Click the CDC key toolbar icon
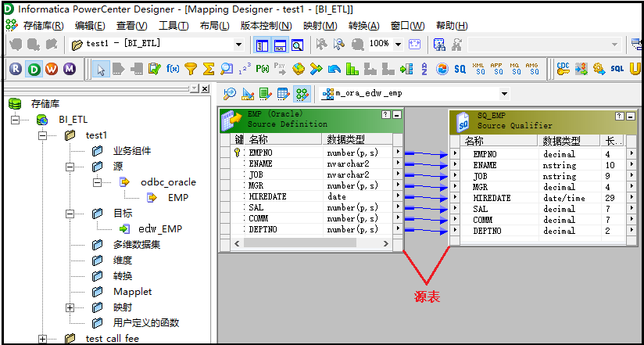This screenshot has height=345, width=644. pos(563,69)
